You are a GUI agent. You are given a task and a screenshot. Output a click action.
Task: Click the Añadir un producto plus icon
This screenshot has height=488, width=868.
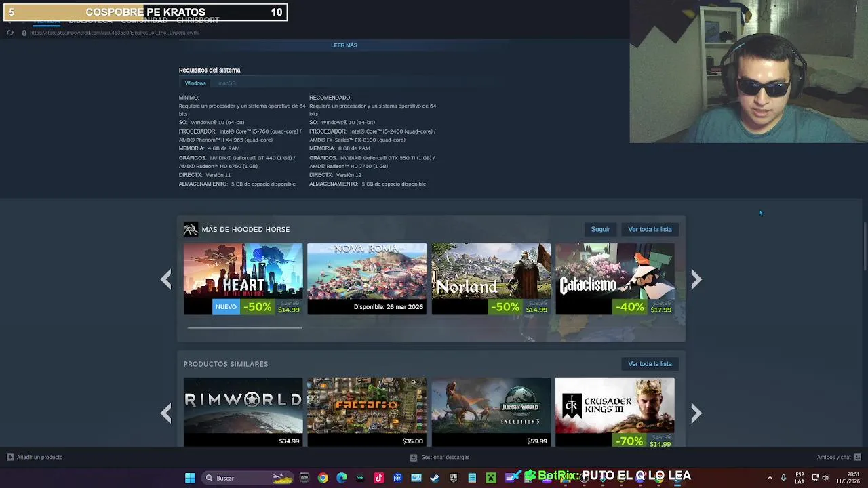pos(9,457)
